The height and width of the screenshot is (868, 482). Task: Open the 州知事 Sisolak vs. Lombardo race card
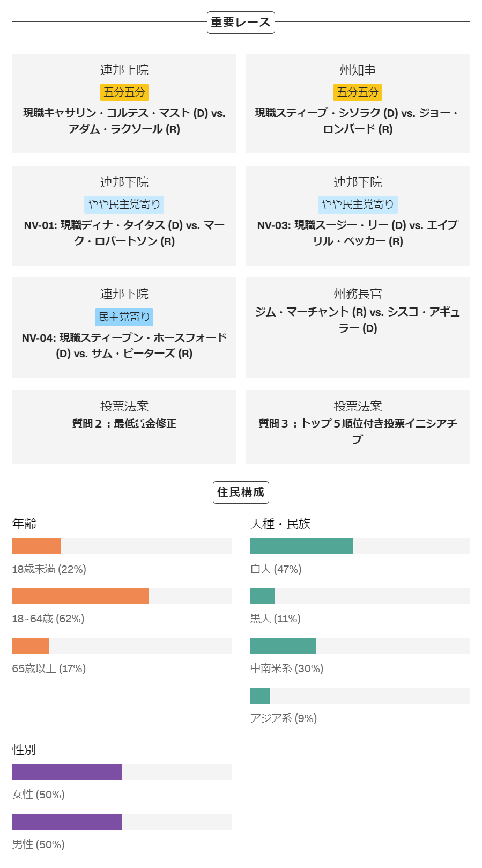tap(358, 104)
